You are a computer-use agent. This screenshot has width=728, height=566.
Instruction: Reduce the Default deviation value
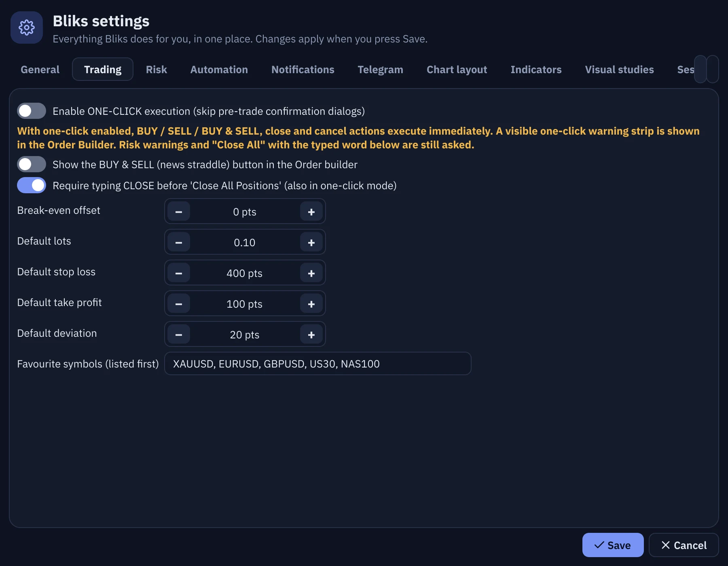[x=179, y=334]
